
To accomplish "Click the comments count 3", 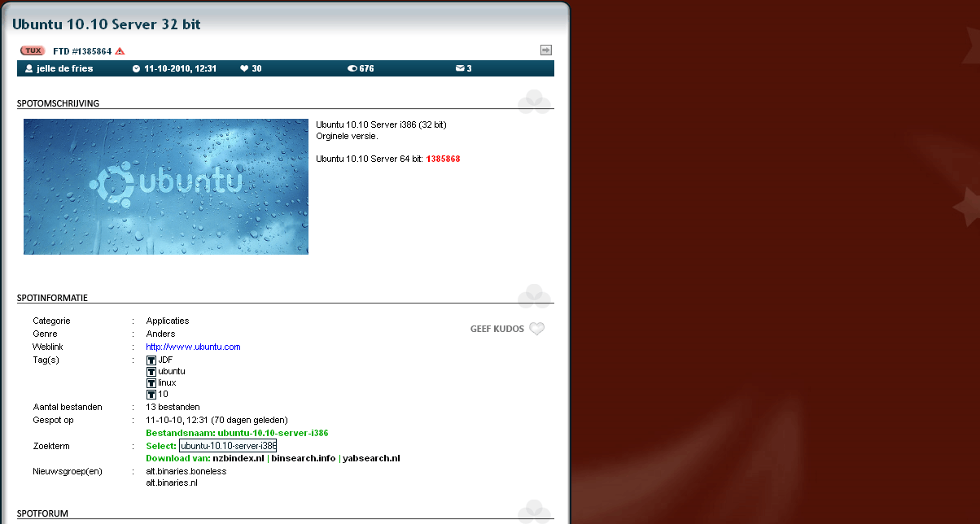I will [x=469, y=68].
